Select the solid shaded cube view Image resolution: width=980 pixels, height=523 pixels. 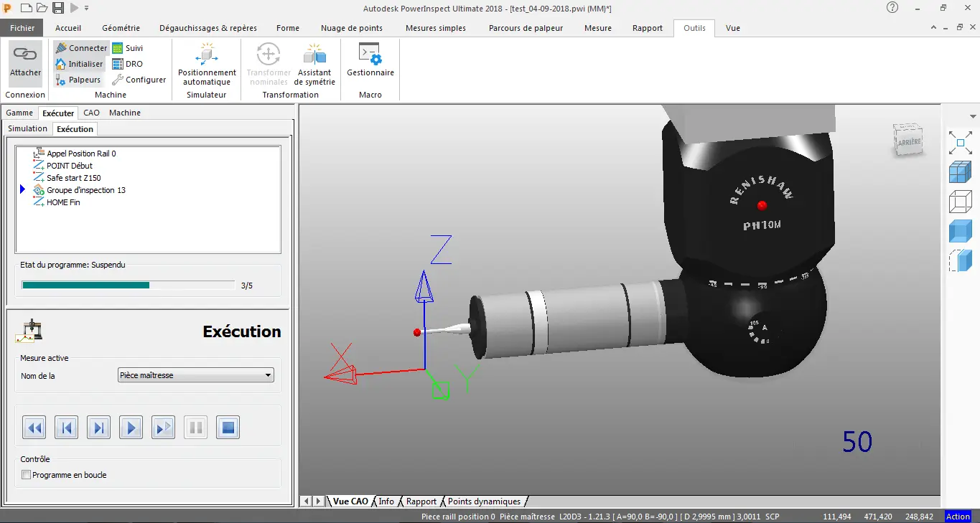[961, 231]
